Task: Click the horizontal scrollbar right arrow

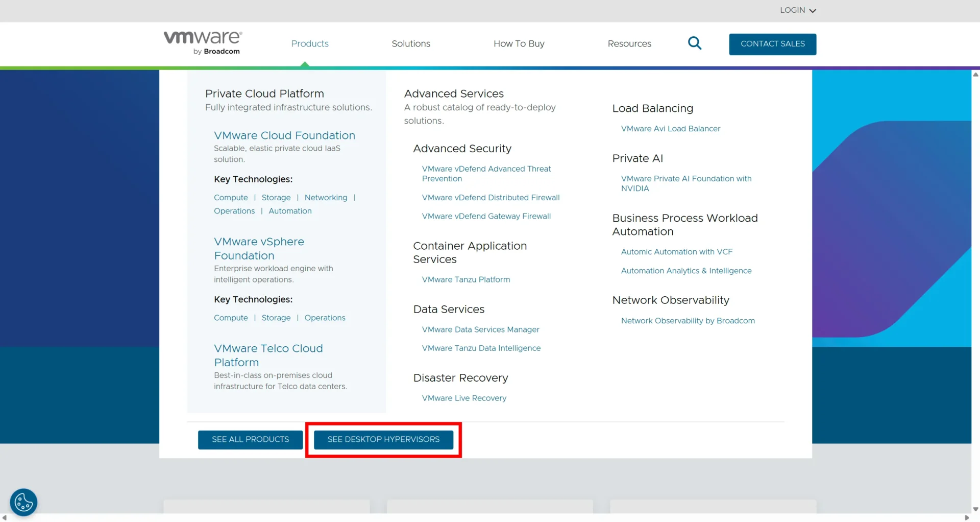Action: (967, 518)
